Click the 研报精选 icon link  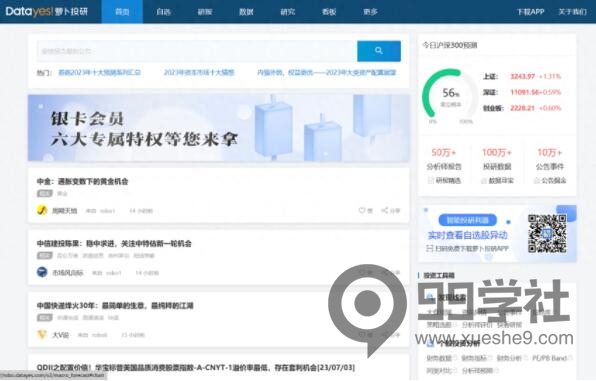point(444,180)
